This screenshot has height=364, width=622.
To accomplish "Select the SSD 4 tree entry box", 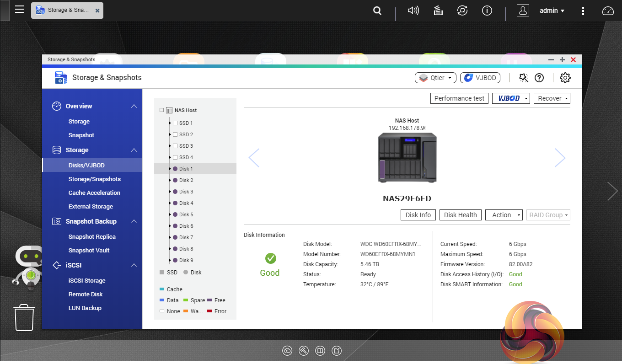I will pyautogui.click(x=175, y=157).
